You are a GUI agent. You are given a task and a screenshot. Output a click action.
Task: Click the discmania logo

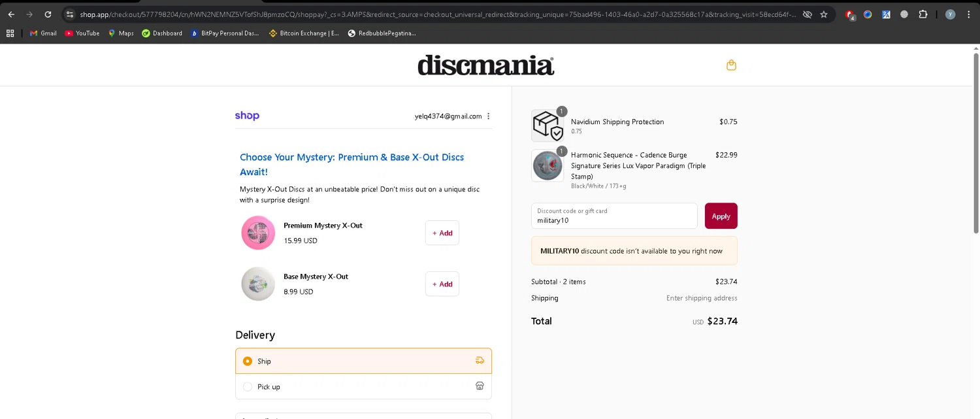[x=486, y=65]
